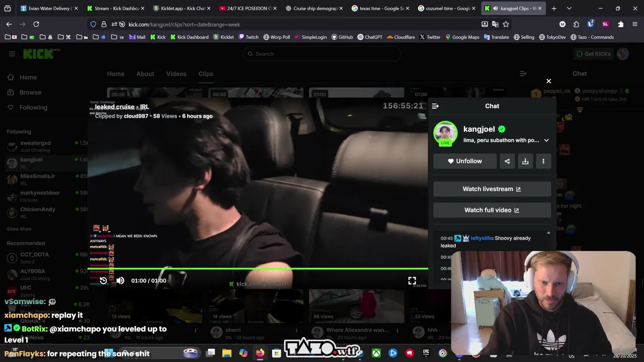The image size is (644, 362).
Task: Open Epic Games launcher from the taskbar
Action: (426, 353)
